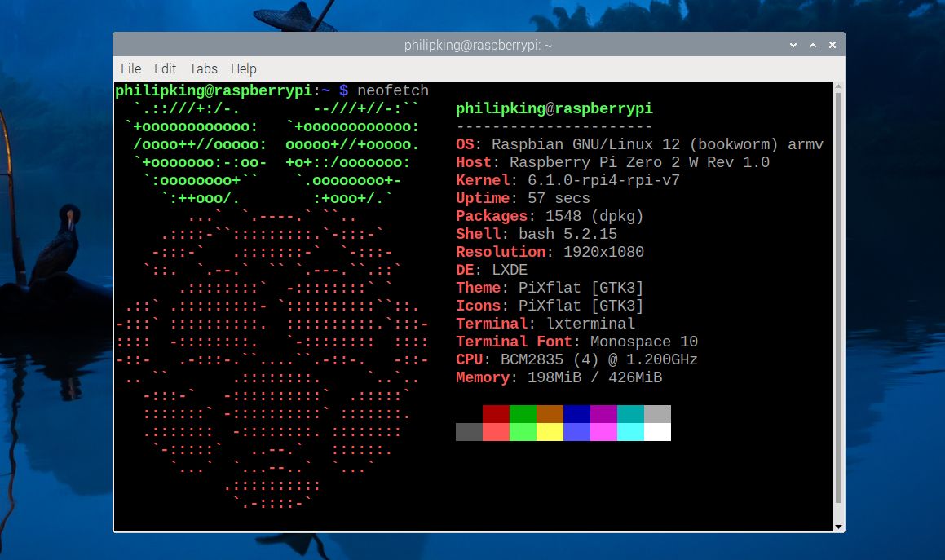Click the scrollbar down arrow
This screenshot has width=945, height=560.
839,526
